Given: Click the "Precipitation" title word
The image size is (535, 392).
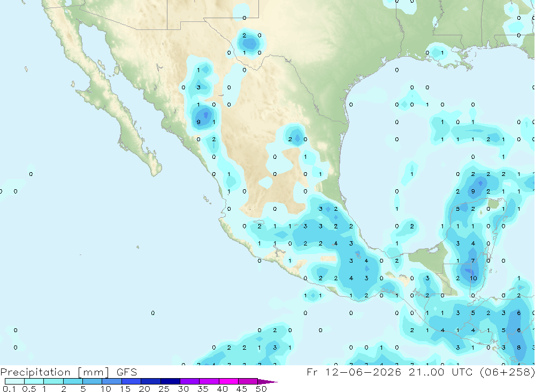Looking at the screenshot, I should (x=35, y=372).
